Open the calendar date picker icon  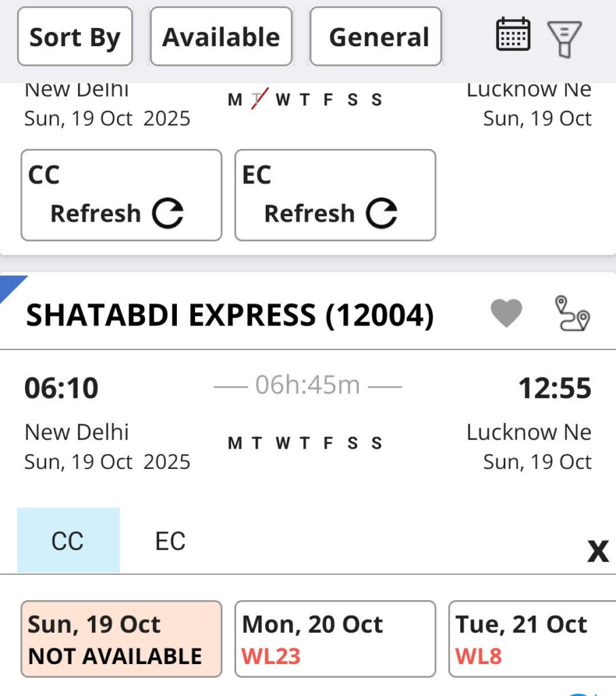click(513, 35)
